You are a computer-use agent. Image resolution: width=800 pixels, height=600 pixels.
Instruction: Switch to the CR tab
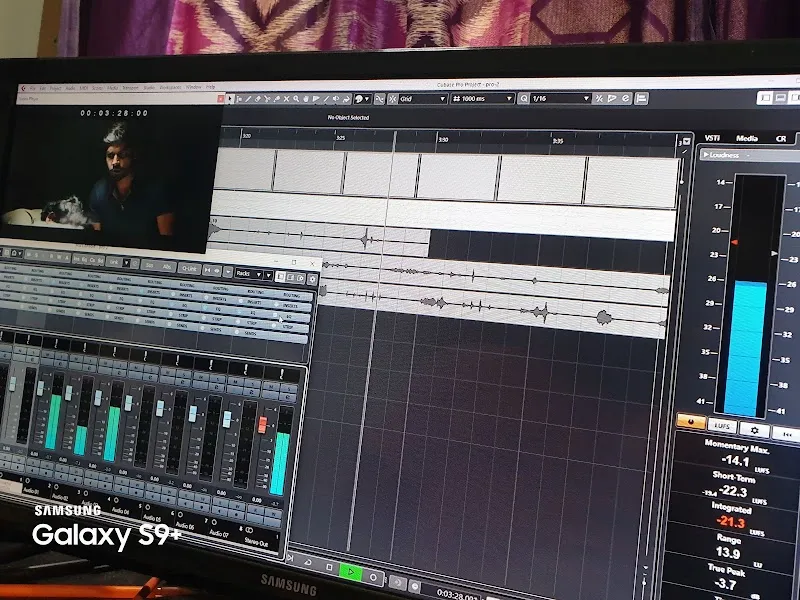(x=781, y=139)
